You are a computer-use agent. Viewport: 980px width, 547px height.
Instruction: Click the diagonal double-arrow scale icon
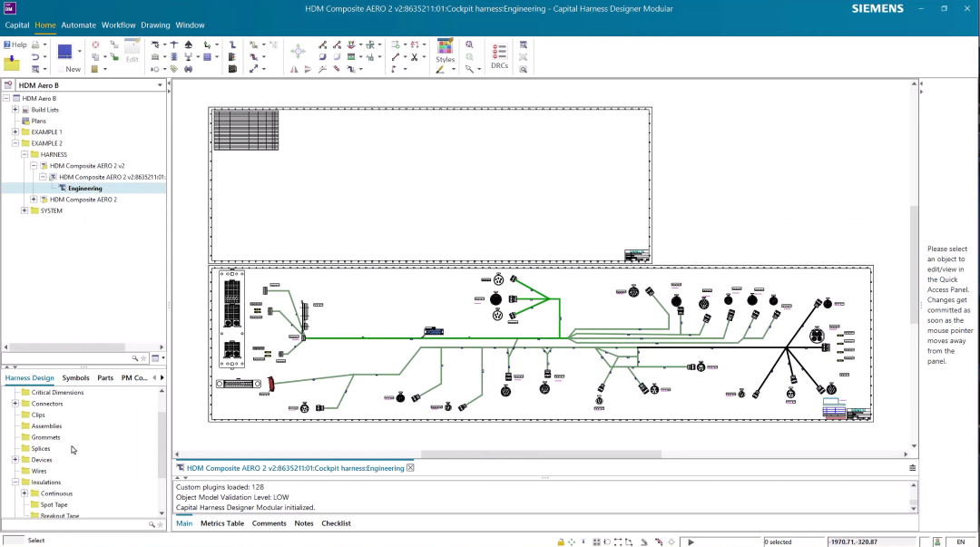click(253, 69)
